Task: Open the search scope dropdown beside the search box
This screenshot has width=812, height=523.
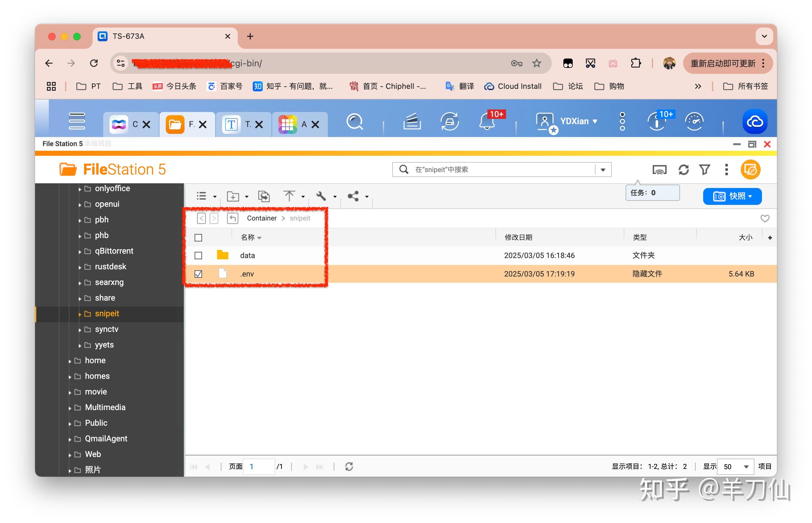Action: click(x=603, y=170)
